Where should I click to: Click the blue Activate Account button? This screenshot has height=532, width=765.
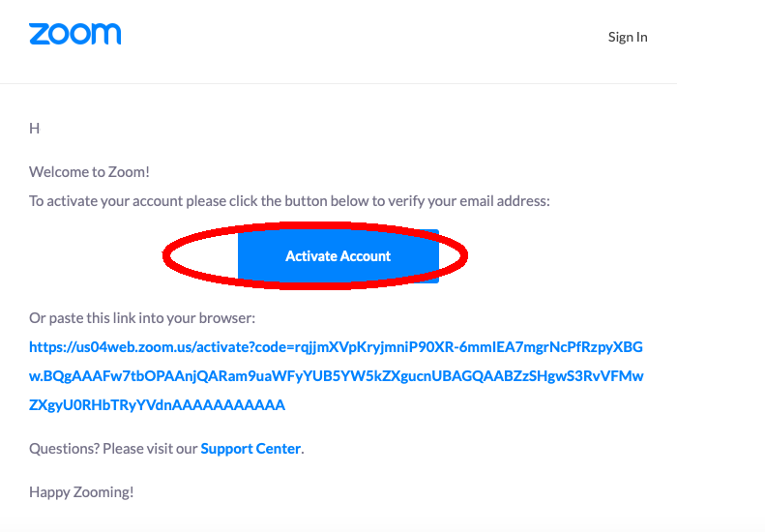coord(338,256)
